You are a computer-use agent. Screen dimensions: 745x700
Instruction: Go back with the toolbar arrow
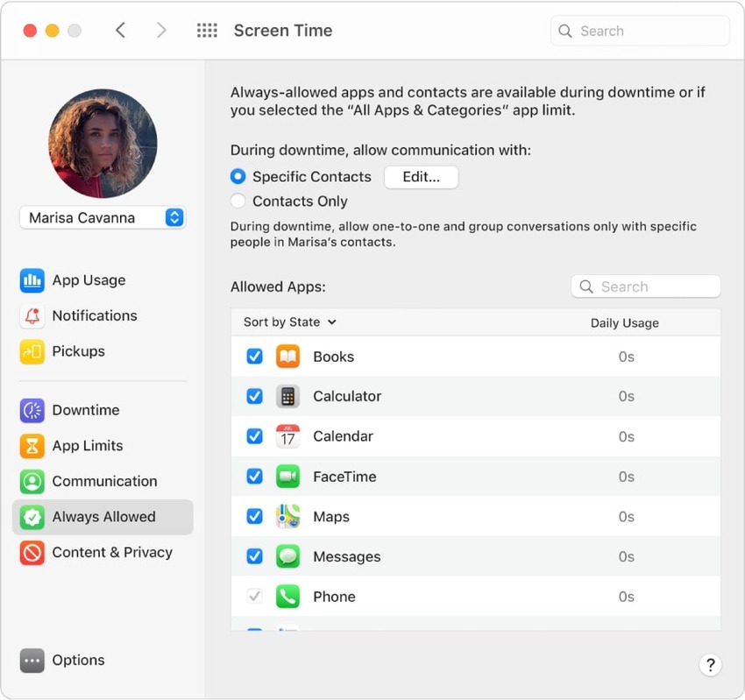tap(121, 31)
